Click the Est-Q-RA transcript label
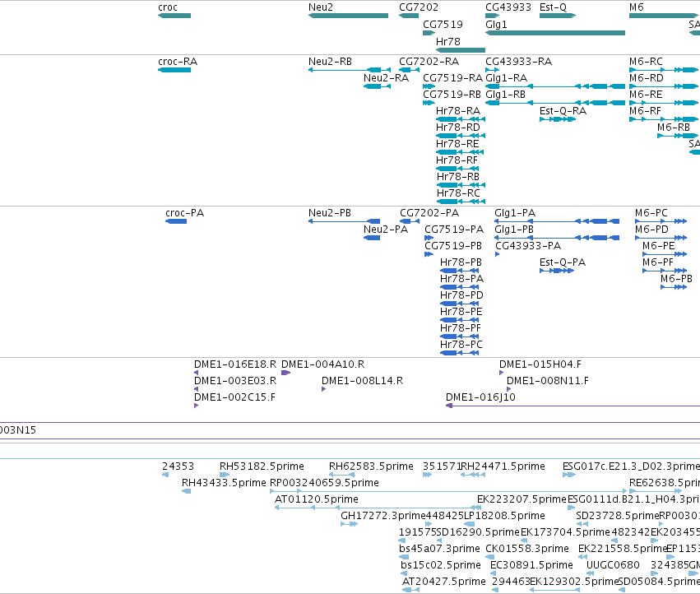The height and width of the screenshot is (594, 700). point(563,111)
